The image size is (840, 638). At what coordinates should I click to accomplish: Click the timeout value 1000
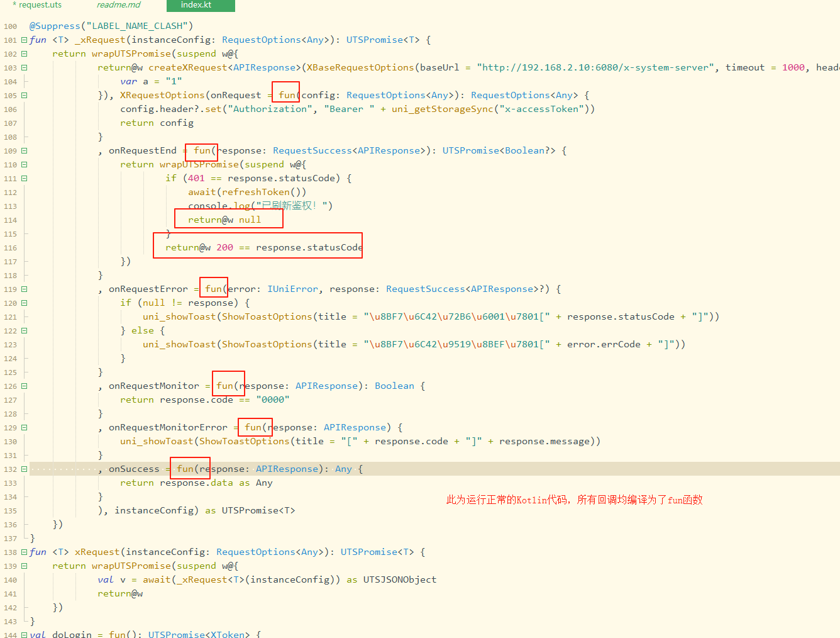[x=793, y=67]
